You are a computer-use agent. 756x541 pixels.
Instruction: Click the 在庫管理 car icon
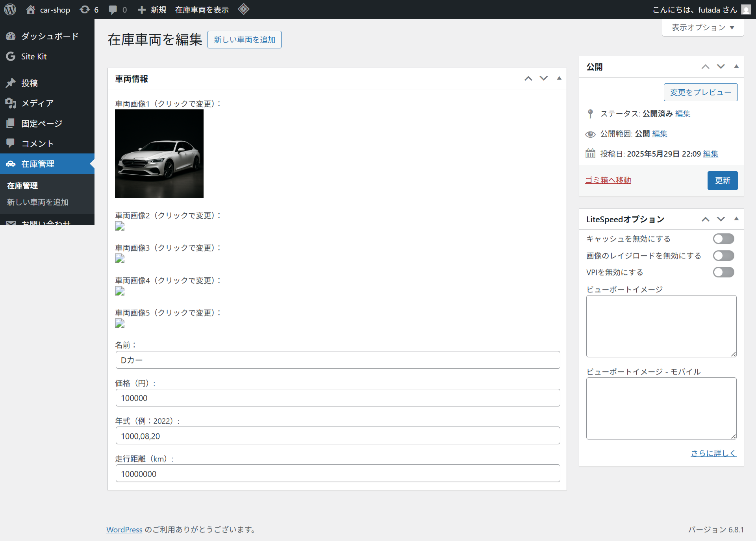coord(11,164)
